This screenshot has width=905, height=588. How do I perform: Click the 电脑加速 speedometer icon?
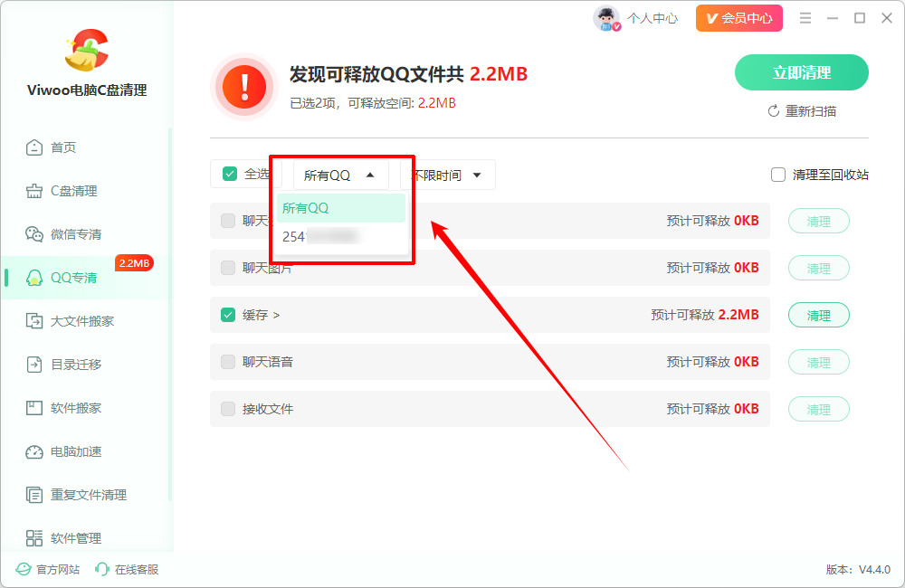[34, 451]
